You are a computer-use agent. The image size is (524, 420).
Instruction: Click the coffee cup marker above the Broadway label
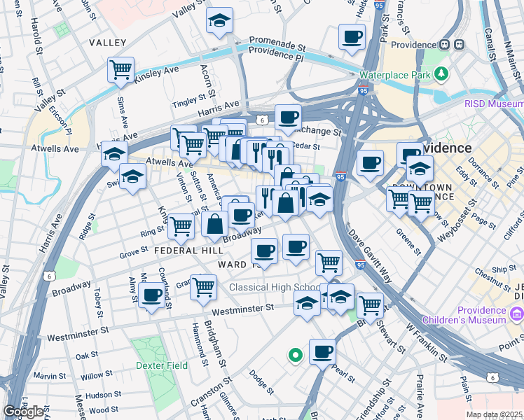click(241, 218)
